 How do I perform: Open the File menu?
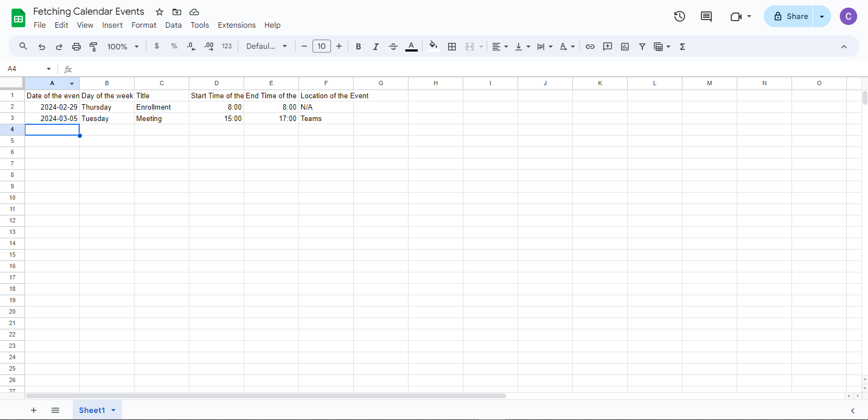coord(40,25)
